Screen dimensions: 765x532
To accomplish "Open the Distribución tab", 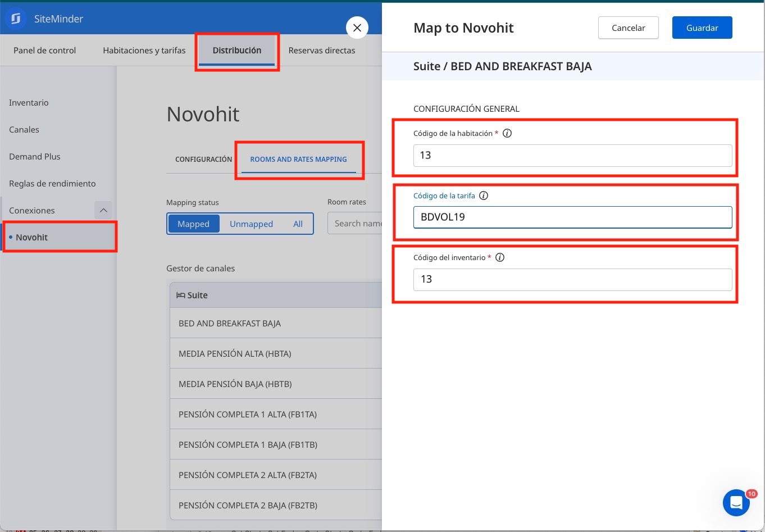I will 237,50.
